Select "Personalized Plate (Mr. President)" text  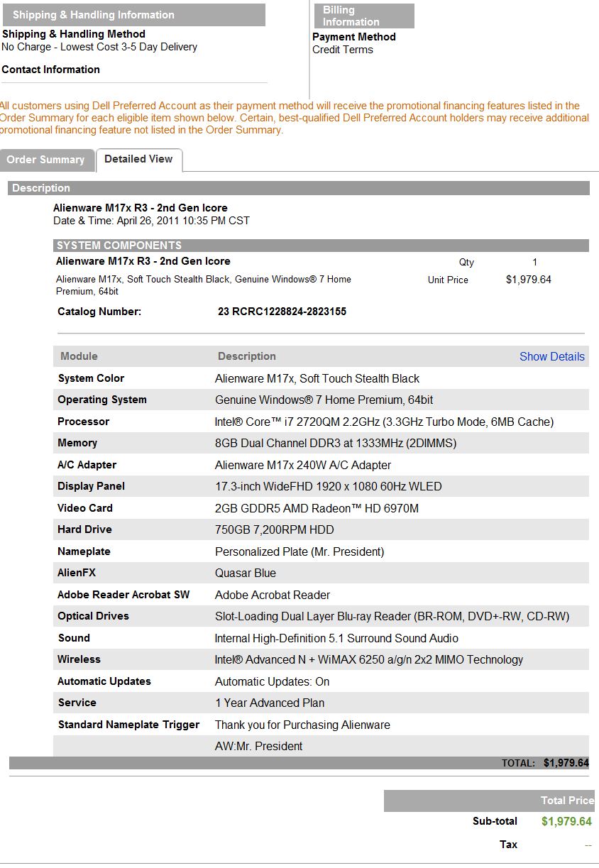tap(299, 552)
